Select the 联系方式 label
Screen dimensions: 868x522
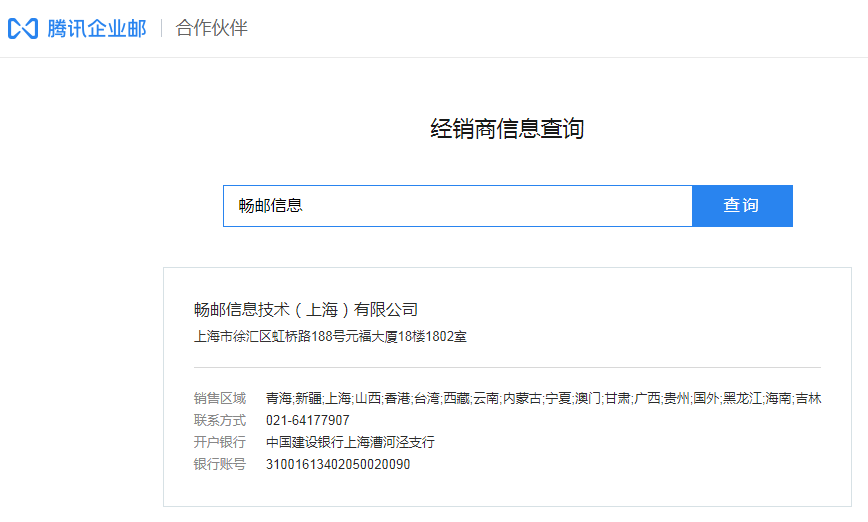[220, 420]
